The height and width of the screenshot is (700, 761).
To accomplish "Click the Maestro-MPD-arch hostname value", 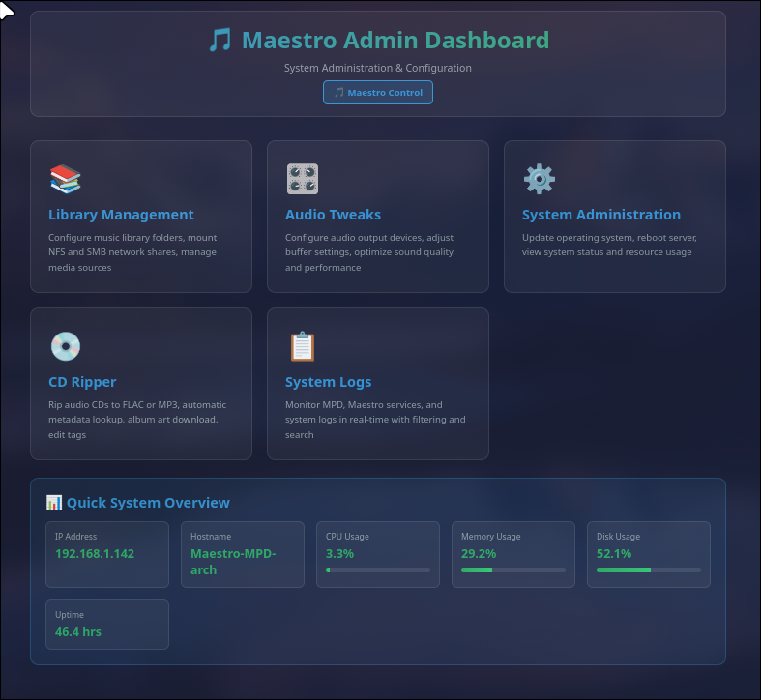I will [233, 562].
